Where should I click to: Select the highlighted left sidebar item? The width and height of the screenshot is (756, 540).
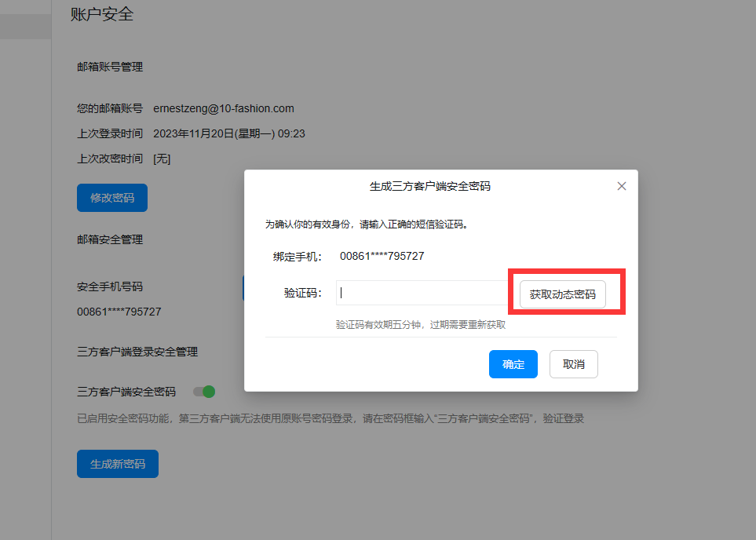click(25, 27)
